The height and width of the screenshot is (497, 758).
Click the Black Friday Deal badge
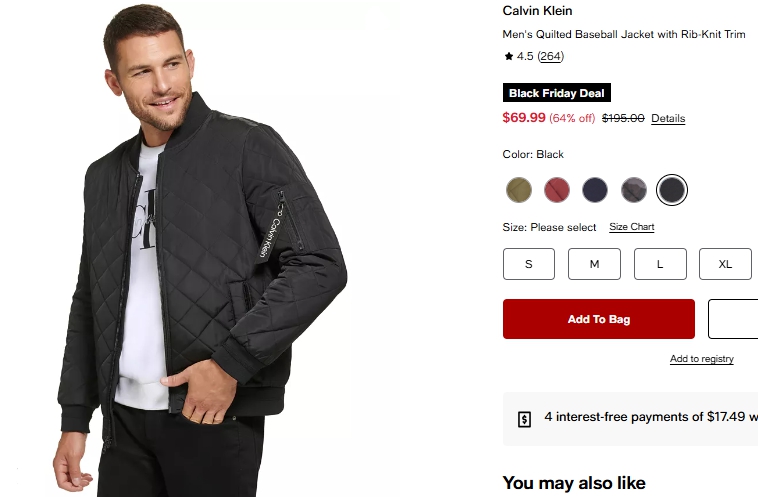(557, 93)
